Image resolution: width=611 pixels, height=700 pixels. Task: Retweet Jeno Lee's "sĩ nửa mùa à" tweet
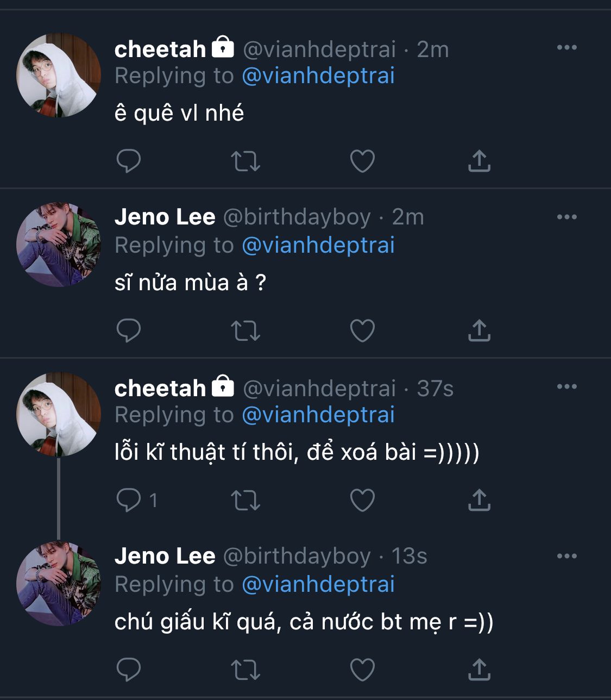click(245, 330)
